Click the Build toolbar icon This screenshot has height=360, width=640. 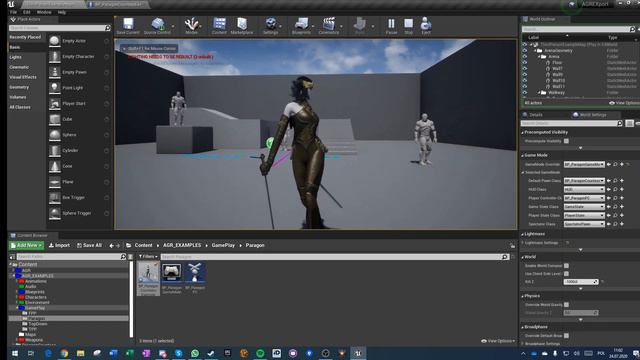(x=360, y=26)
